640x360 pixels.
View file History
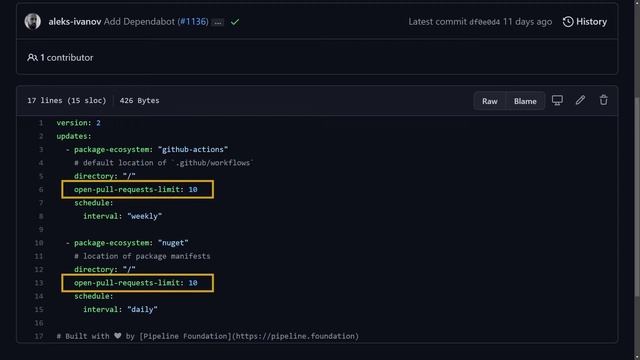pyautogui.click(x=584, y=22)
